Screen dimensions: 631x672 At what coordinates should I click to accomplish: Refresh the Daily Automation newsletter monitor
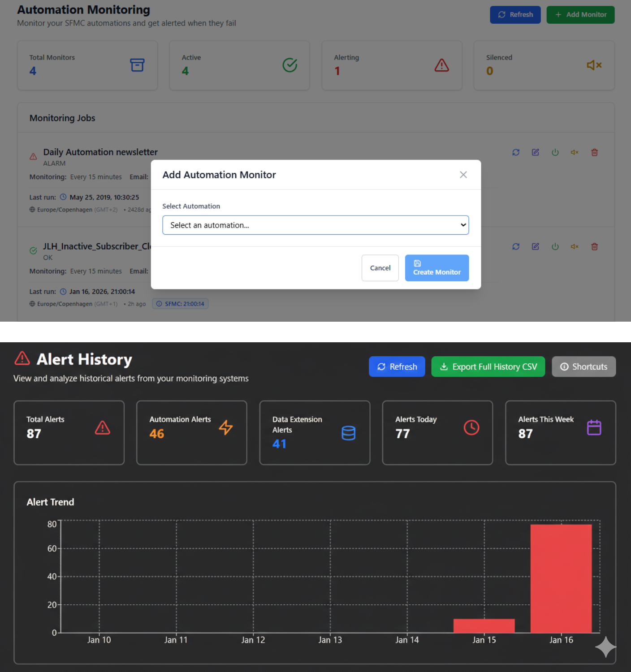[x=516, y=152]
